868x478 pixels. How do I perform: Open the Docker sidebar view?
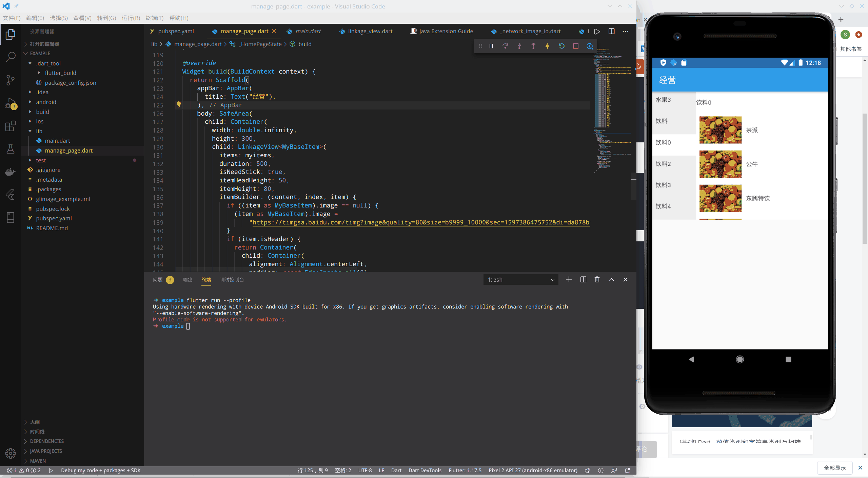(x=11, y=172)
